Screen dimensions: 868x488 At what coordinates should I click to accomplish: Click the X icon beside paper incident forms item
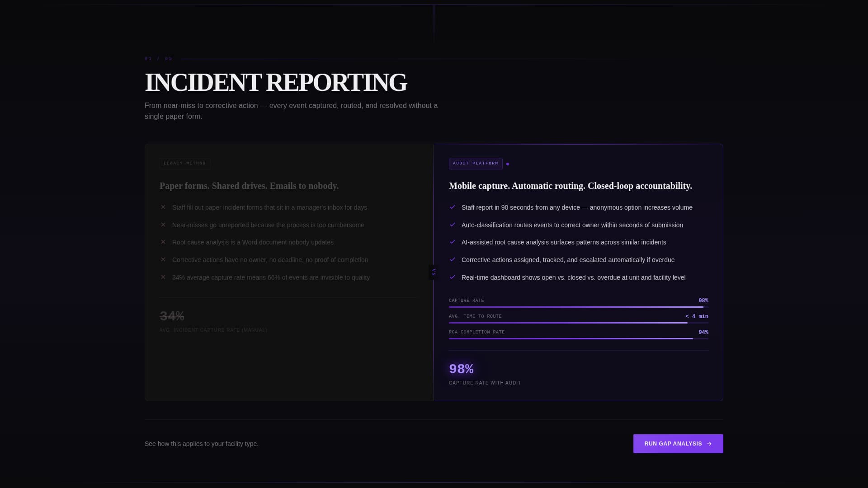[164, 207]
